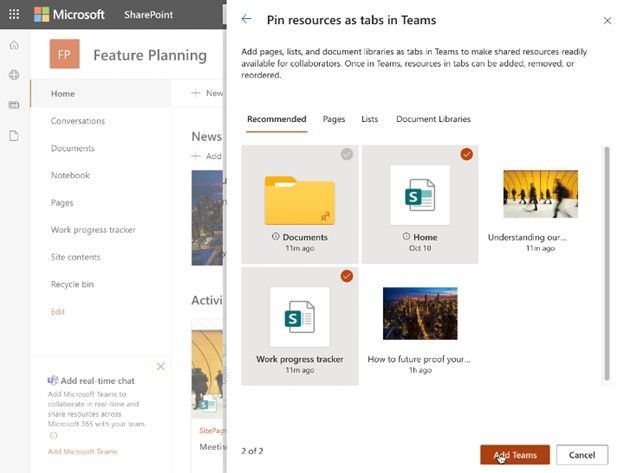Select the How to future proof thumbnail
Viewport: 624px width, 473px height.
(420, 313)
